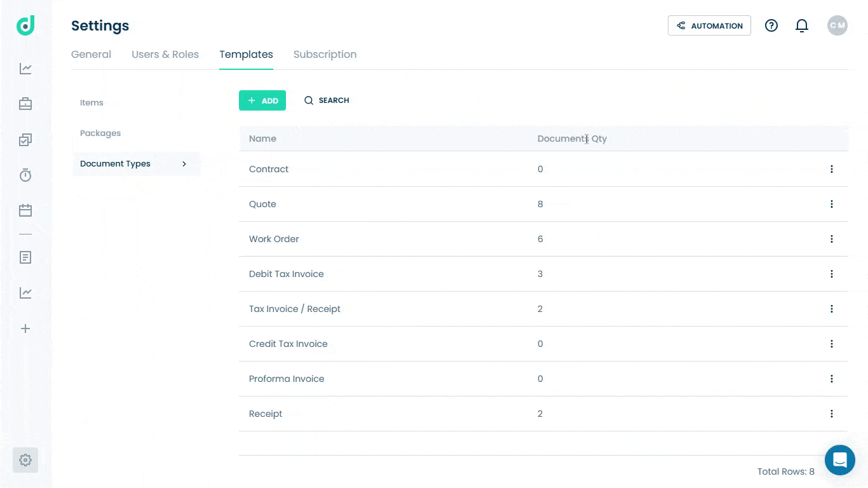
Task: Select Items in the templates menu
Action: pyautogui.click(x=92, y=102)
